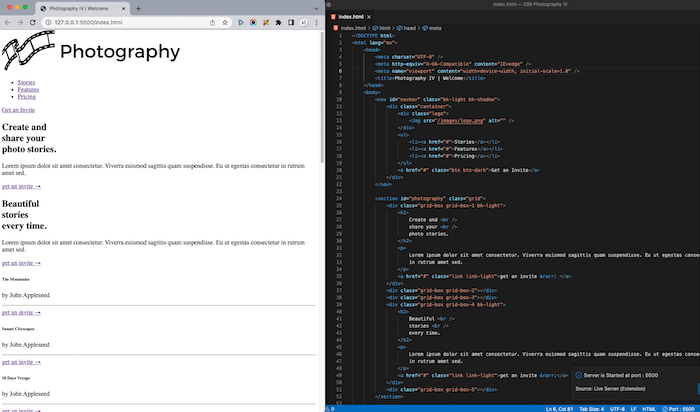The height and width of the screenshot is (412, 700).
Task: Go back in the Chrome browser
Action: tap(8, 22)
